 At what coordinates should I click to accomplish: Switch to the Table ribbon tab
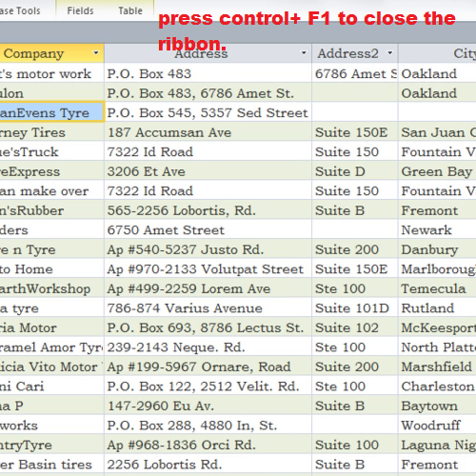[x=130, y=10]
